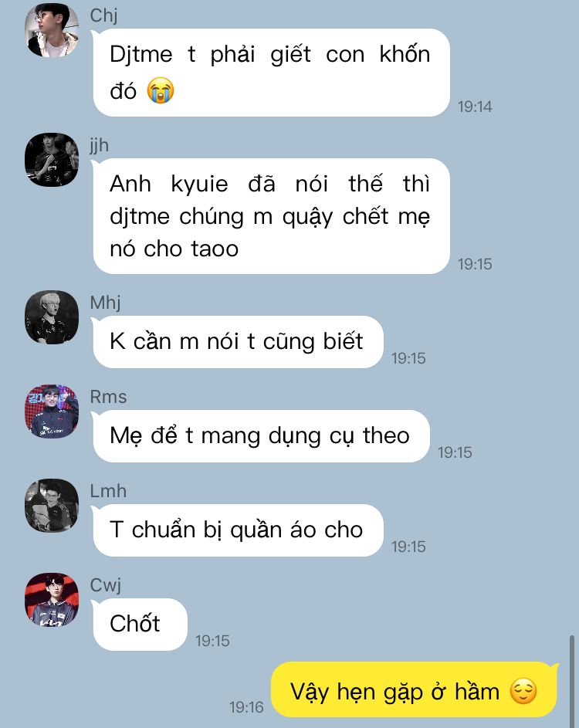Open Cwj's avatar

pos(52,600)
